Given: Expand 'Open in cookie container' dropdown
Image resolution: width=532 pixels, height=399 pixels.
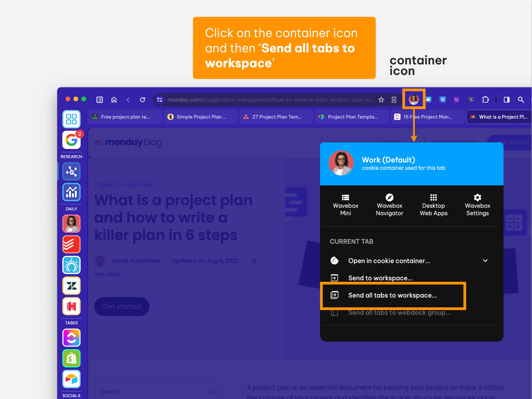Looking at the screenshot, I should point(485,261).
